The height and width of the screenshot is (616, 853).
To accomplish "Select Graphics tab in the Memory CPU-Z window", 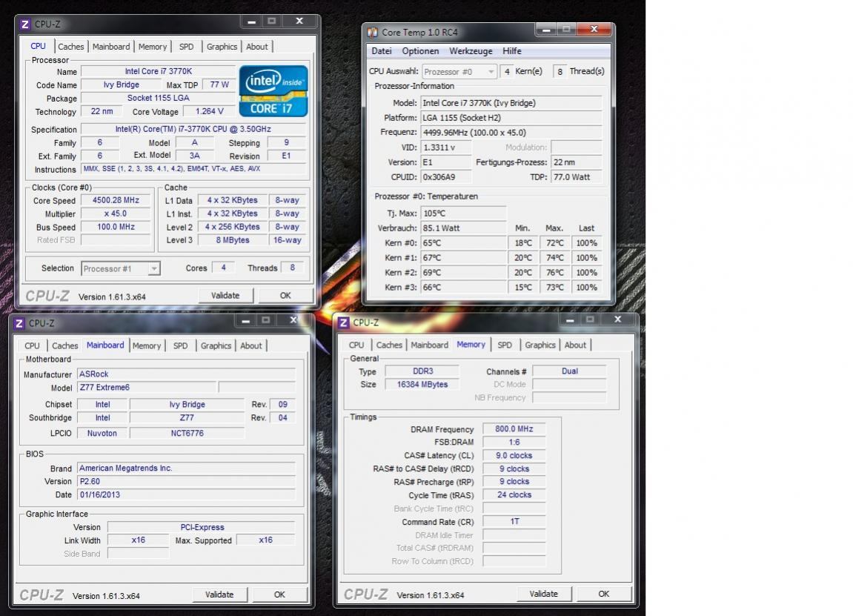I will point(540,345).
